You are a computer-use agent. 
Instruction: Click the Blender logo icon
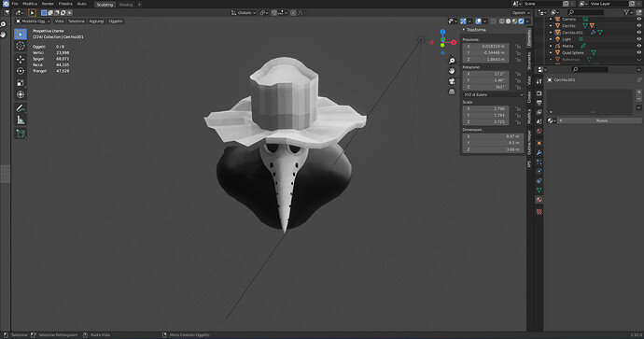pyautogui.click(x=6, y=4)
